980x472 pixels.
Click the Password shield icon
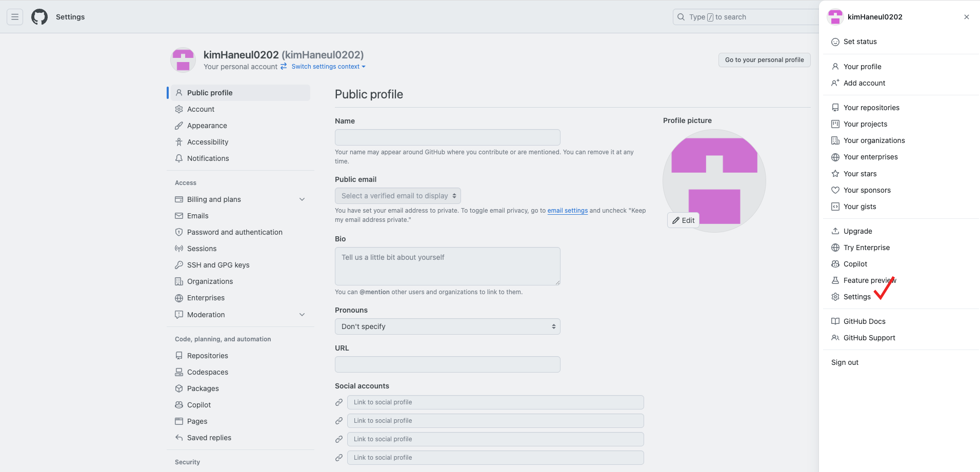[179, 232]
